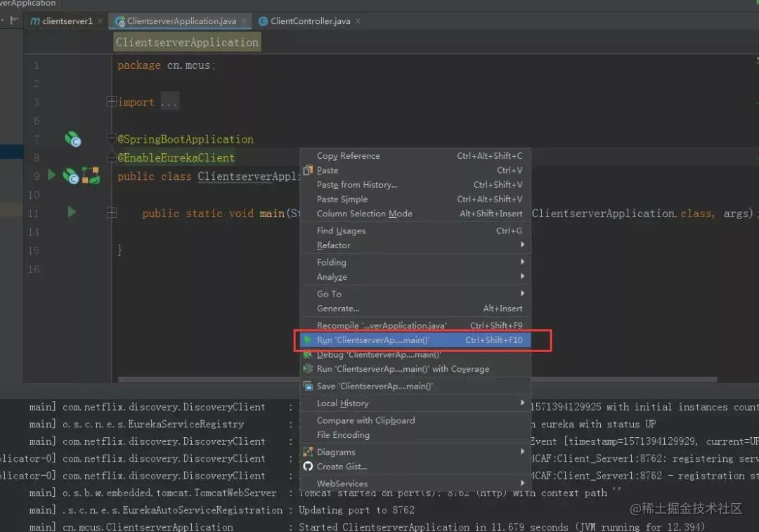Click ClientserverApplication breadcrumb label

pyautogui.click(x=188, y=42)
